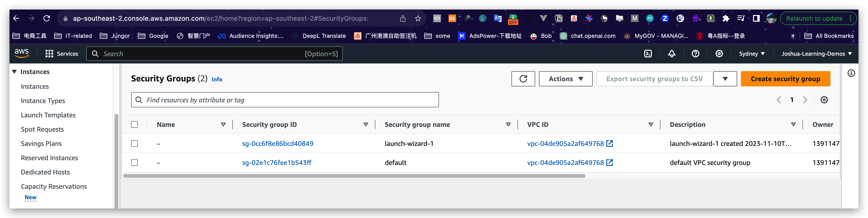Viewport: 868px width, 218px height.
Task: Open the Services menu
Action: 62,53
